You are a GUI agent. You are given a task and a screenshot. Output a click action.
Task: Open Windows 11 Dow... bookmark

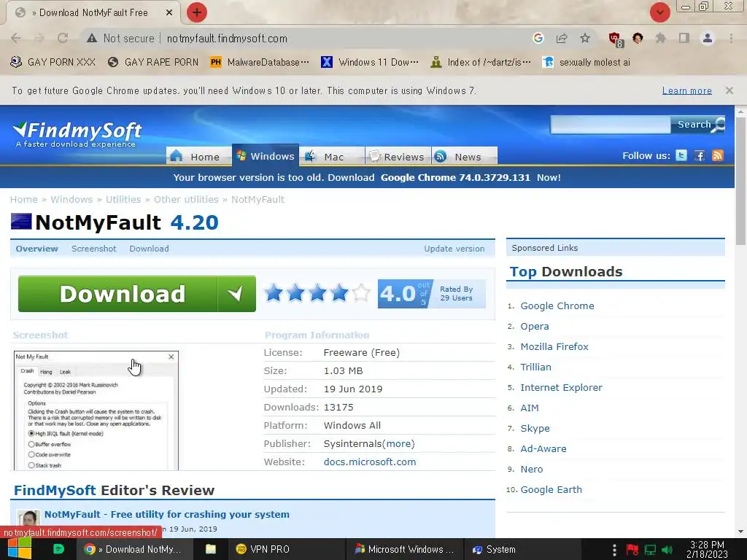(370, 63)
